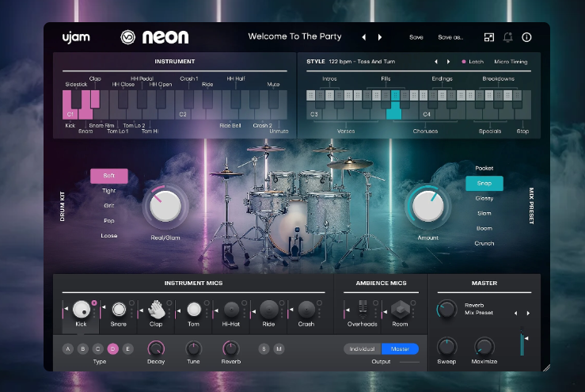Choose kick type C

pyautogui.click(x=97, y=348)
